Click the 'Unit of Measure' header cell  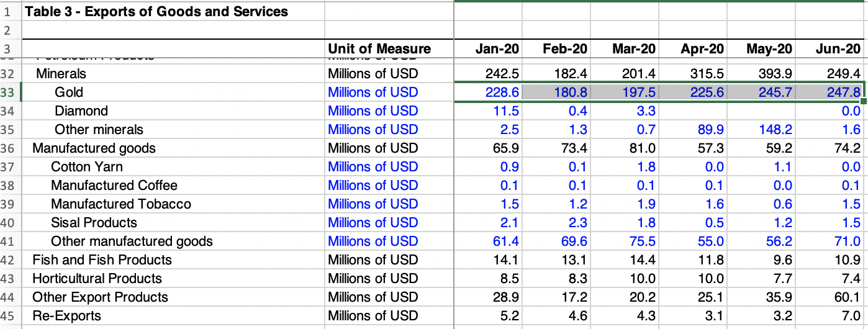coord(379,49)
